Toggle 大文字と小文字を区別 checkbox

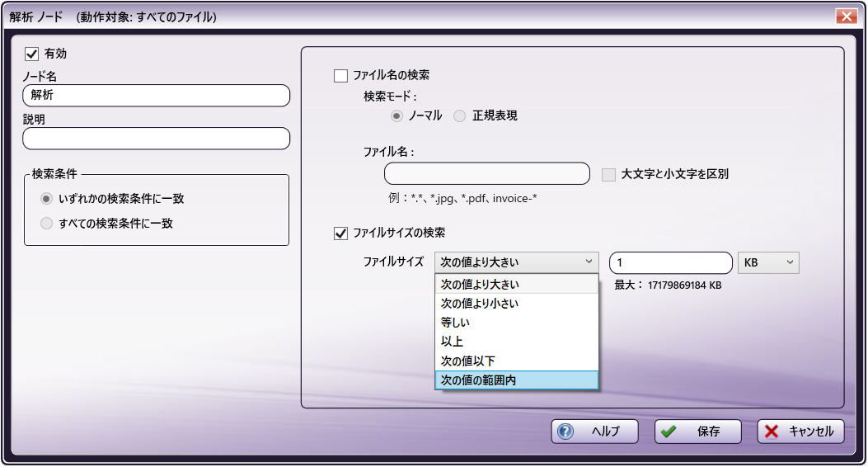pyautogui.click(x=608, y=174)
